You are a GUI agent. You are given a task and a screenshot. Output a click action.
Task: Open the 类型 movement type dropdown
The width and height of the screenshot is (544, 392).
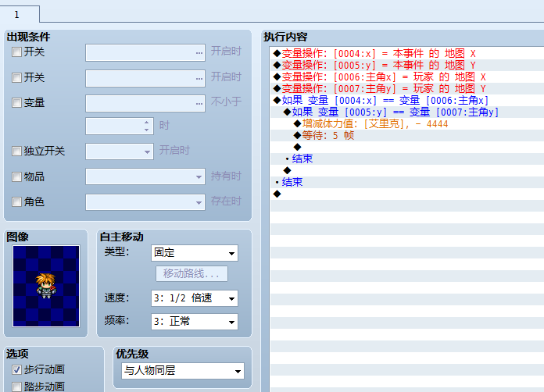point(195,253)
